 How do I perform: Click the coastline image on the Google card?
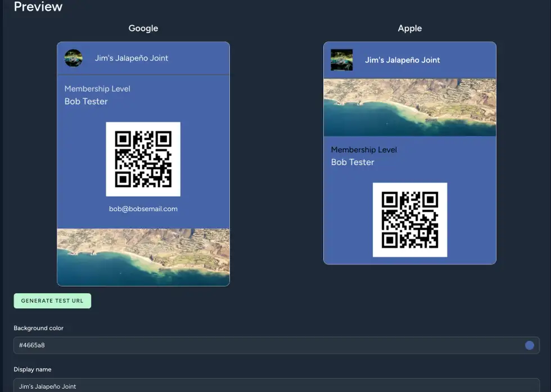[143, 257]
